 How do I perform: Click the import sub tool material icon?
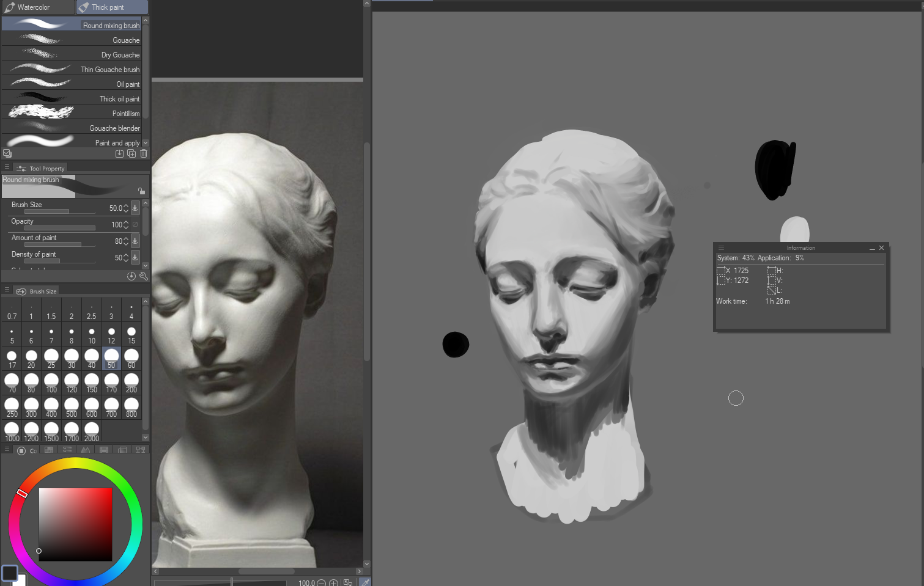point(119,154)
